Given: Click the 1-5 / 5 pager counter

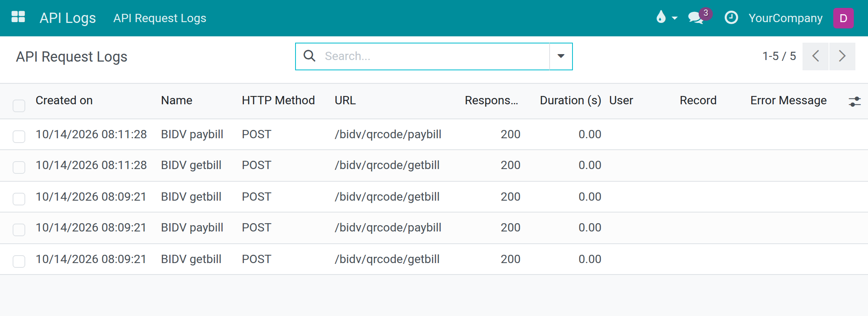Looking at the screenshot, I should click(779, 56).
